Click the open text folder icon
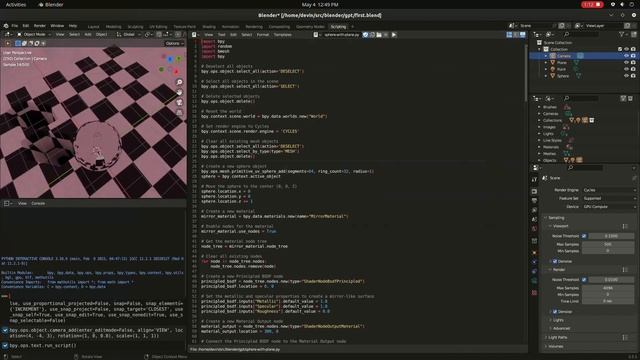The image size is (640, 360). tap(379, 35)
